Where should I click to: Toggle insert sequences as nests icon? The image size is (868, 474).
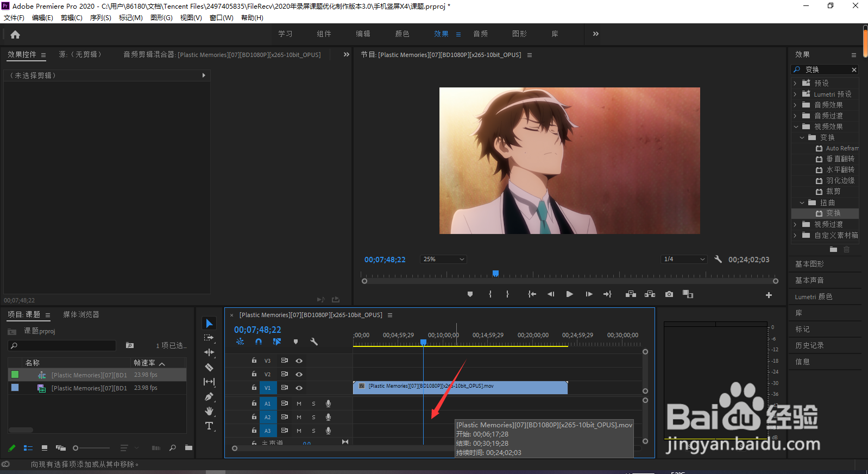tap(240, 342)
